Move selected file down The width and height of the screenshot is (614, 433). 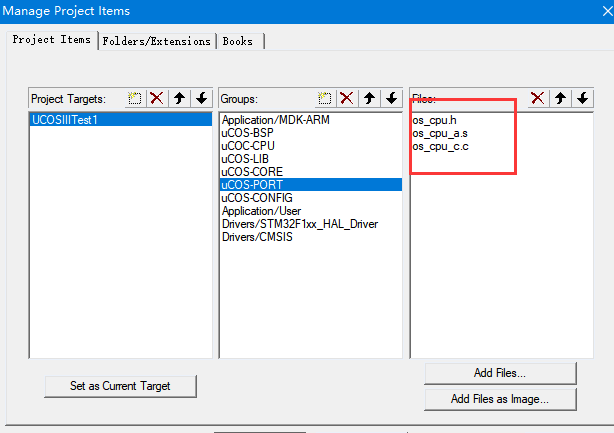(583, 98)
